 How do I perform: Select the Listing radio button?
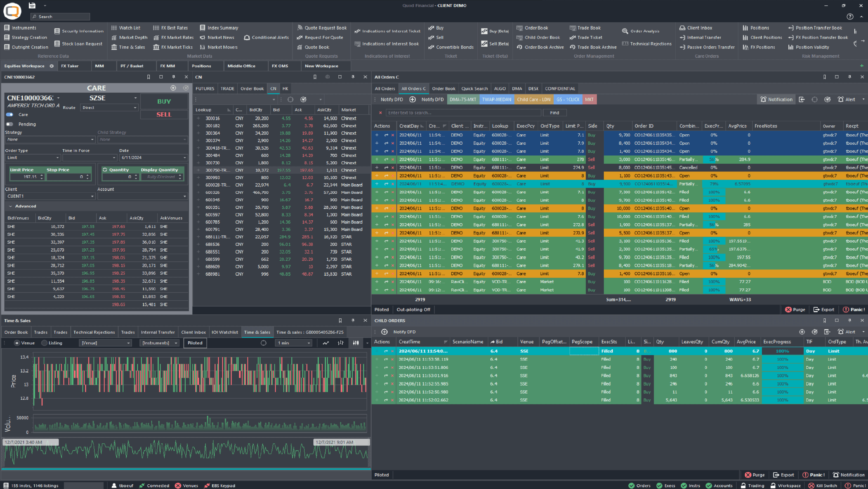44,343
